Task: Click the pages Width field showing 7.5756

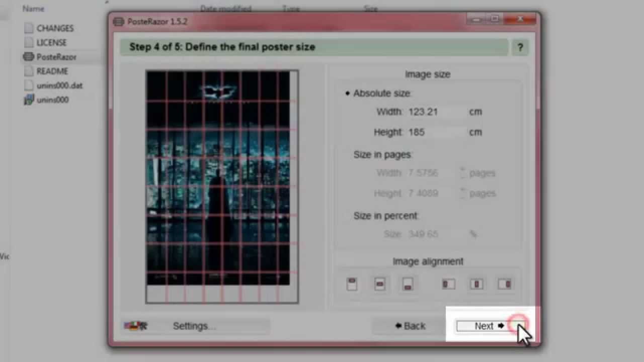Action: point(432,173)
